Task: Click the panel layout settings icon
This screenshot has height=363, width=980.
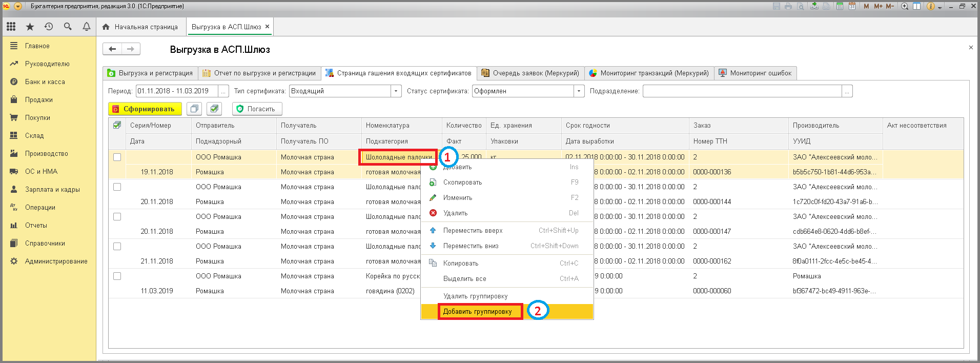Action: pos(916,6)
